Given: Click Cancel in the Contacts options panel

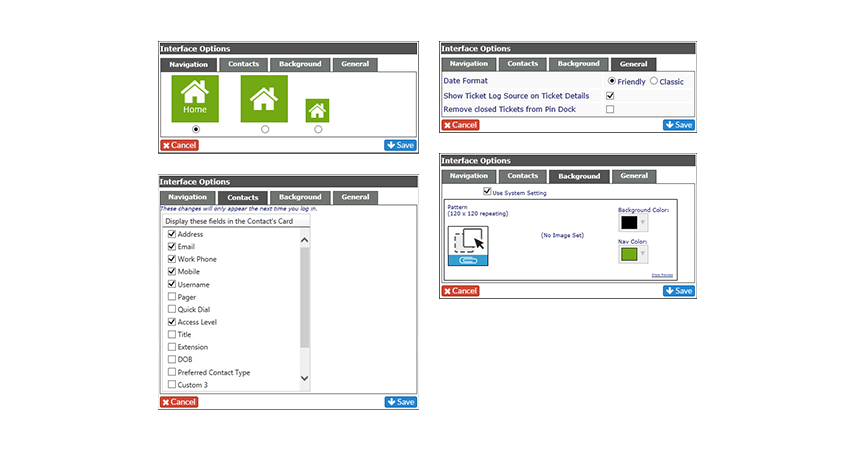Looking at the screenshot, I should point(179,402).
